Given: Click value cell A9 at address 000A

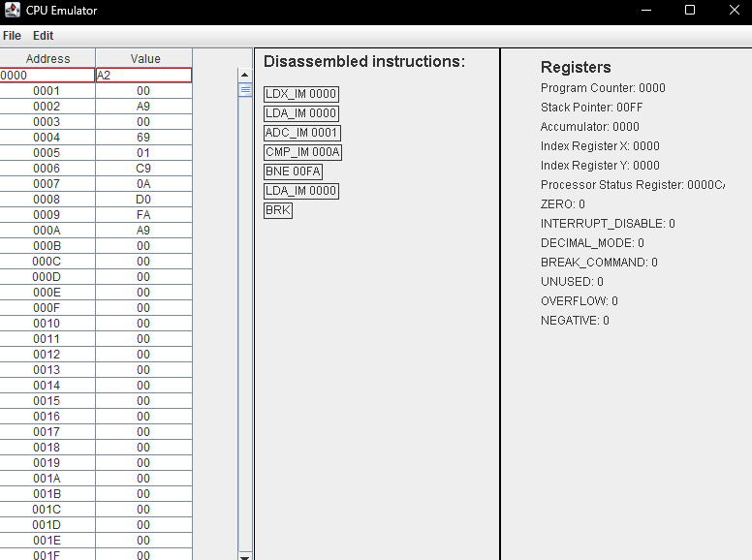Looking at the screenshot, I should [143, 231].
